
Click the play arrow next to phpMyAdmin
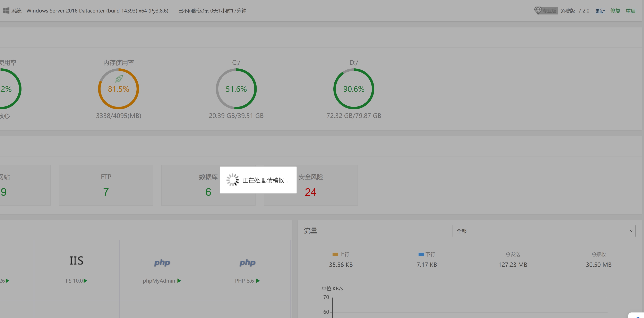point(179,281)
